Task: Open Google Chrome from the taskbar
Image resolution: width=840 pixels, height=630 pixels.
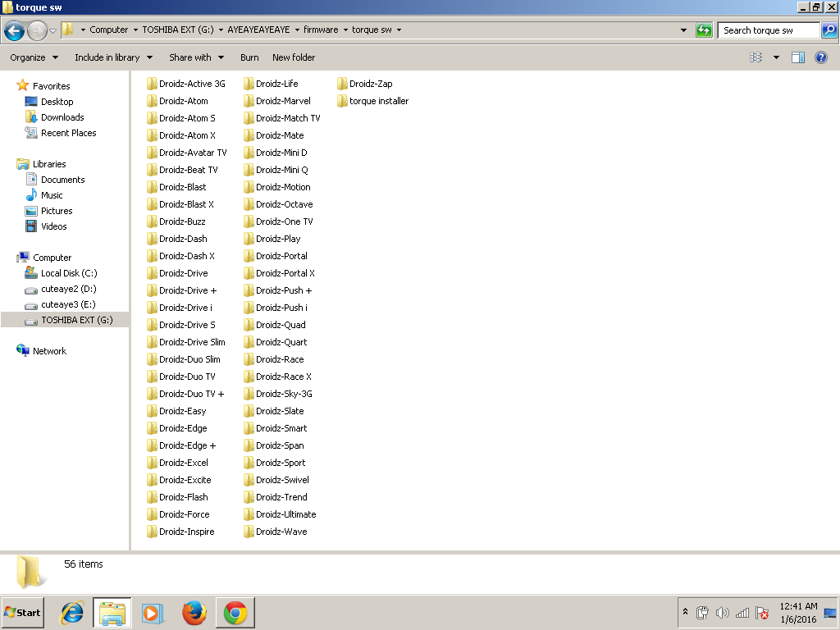Action: pos(235,612)
